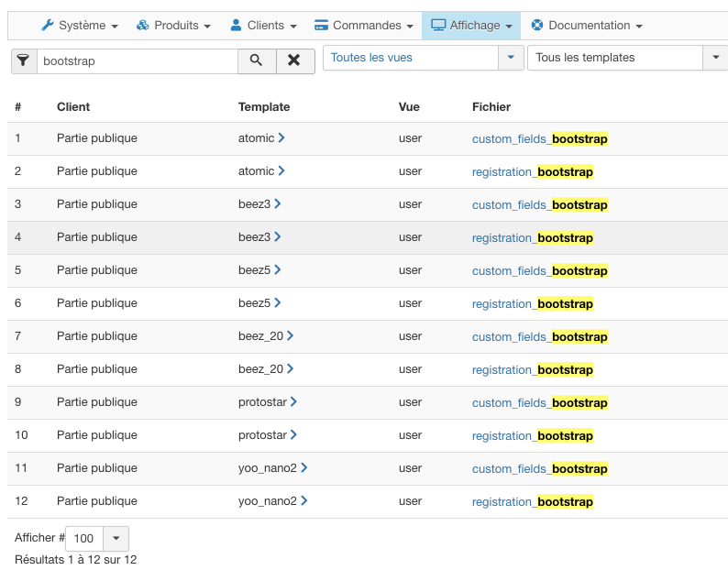This screenshot has width=728, height=581.
Task: Open the Clients menu
Action: [263, 26]
